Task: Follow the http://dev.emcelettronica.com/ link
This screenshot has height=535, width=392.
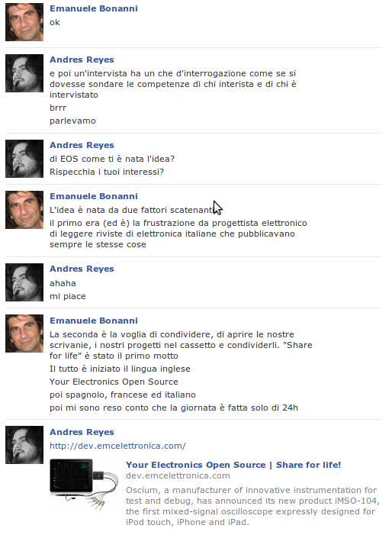Action: [x=117, y=446]
